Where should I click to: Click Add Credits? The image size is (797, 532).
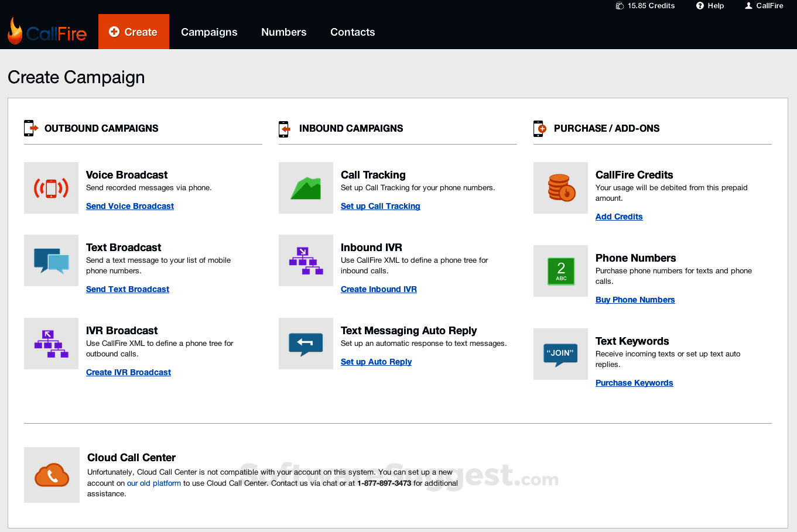(x=618, y=217)
